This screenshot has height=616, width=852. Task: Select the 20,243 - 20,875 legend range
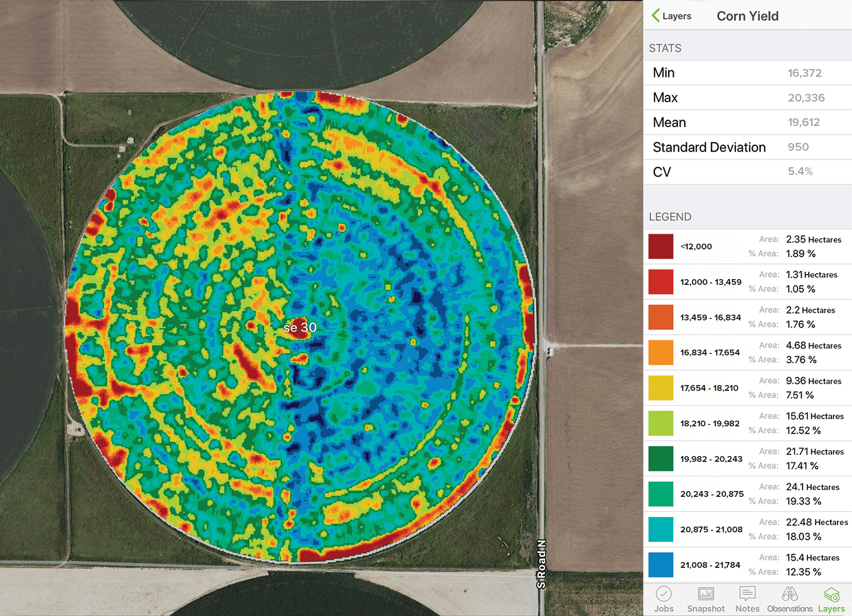click(x=712, y=494)
